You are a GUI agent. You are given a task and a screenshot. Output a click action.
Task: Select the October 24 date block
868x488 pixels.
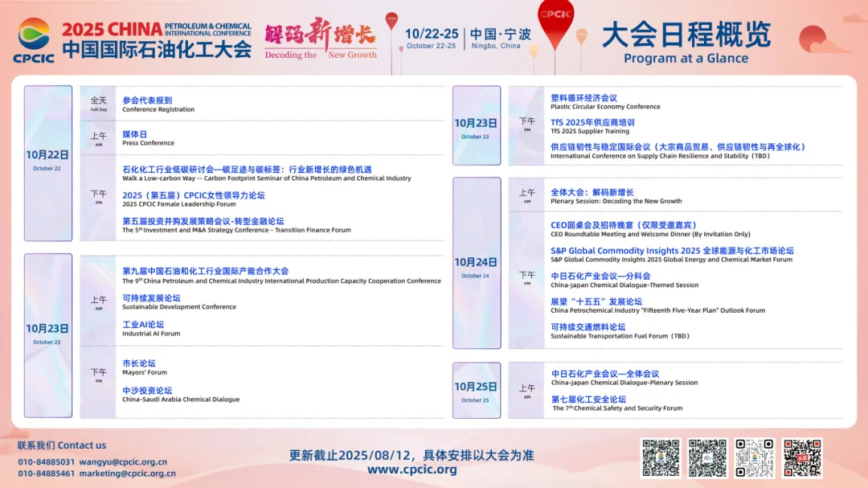(477, 263)
